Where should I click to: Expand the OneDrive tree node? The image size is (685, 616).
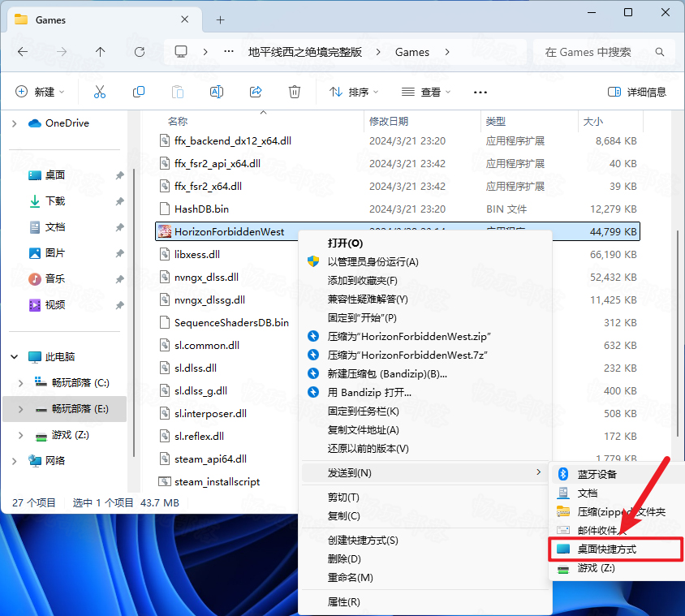[15, 123]
